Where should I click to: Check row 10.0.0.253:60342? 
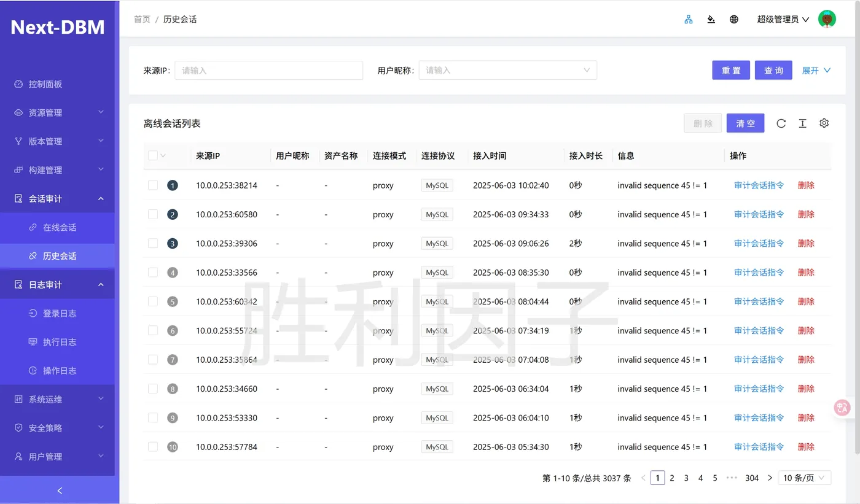(x=153, y=301)
